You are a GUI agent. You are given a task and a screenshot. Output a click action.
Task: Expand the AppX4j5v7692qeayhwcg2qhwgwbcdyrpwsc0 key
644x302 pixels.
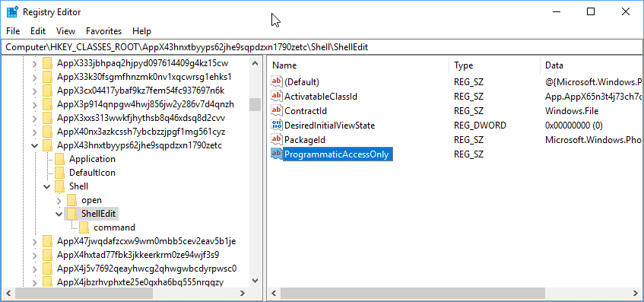(x=35, y=269)
